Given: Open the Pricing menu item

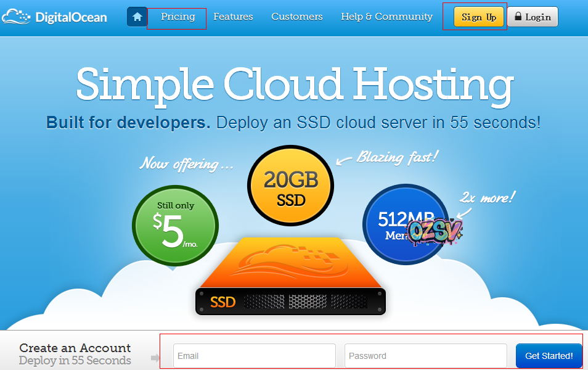Looking at the screenshot, I should point(178,17).
